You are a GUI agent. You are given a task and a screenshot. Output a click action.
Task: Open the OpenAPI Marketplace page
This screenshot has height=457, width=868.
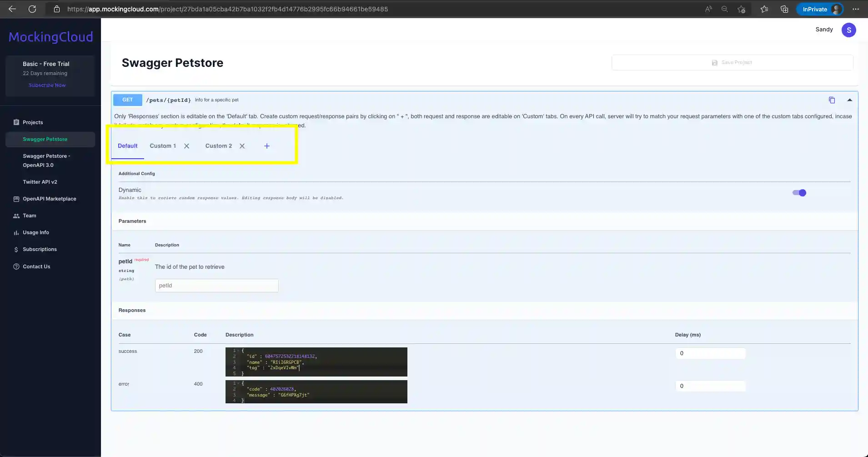[50, 199]
